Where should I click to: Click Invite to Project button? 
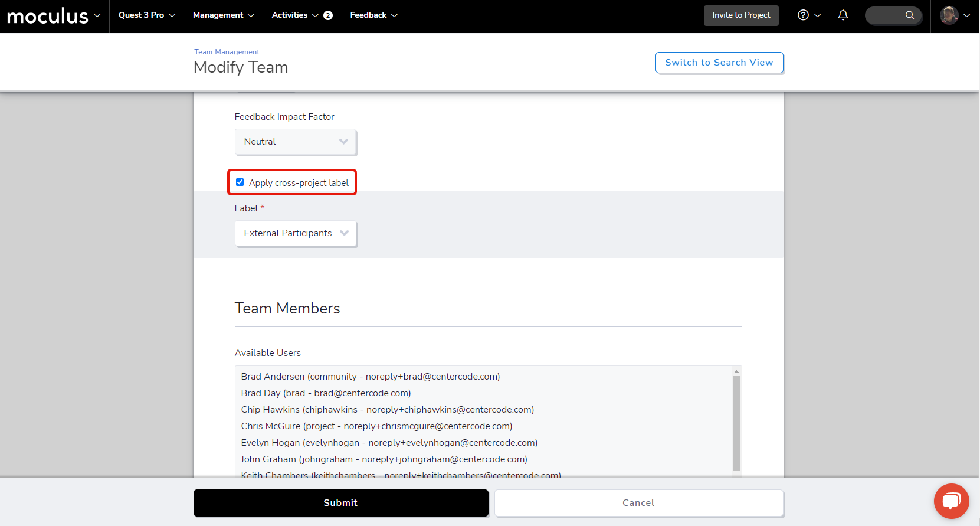pos(741,15)
